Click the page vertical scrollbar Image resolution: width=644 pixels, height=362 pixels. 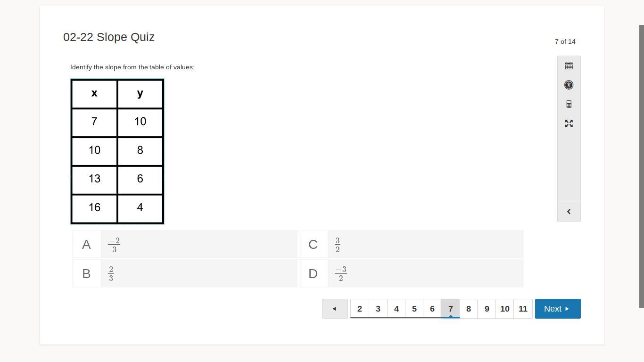click(x=641, y=165)
